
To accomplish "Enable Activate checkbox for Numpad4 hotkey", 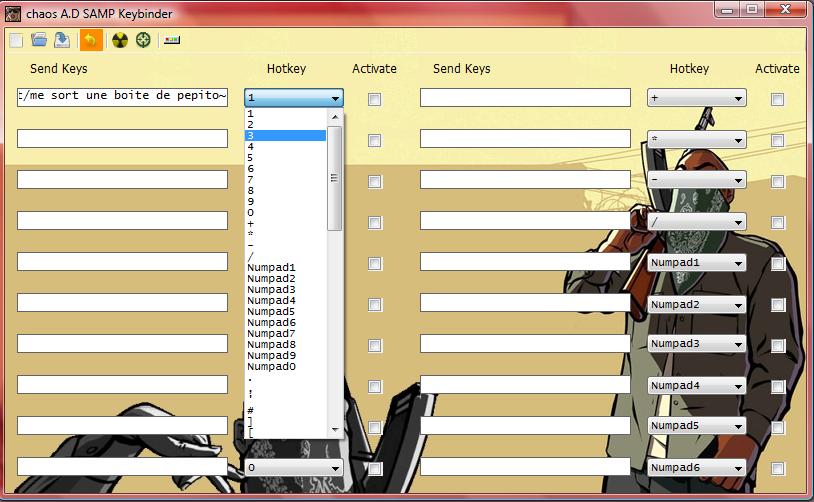I will point(777,387).
